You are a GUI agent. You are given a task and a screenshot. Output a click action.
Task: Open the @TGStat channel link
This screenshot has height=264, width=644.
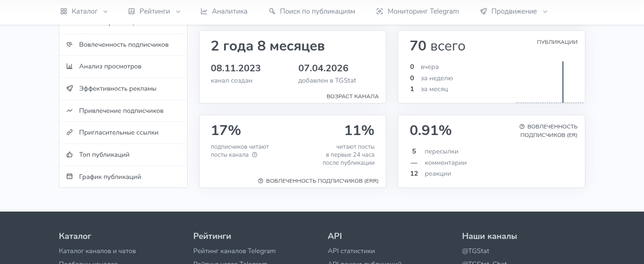(476, 251)
